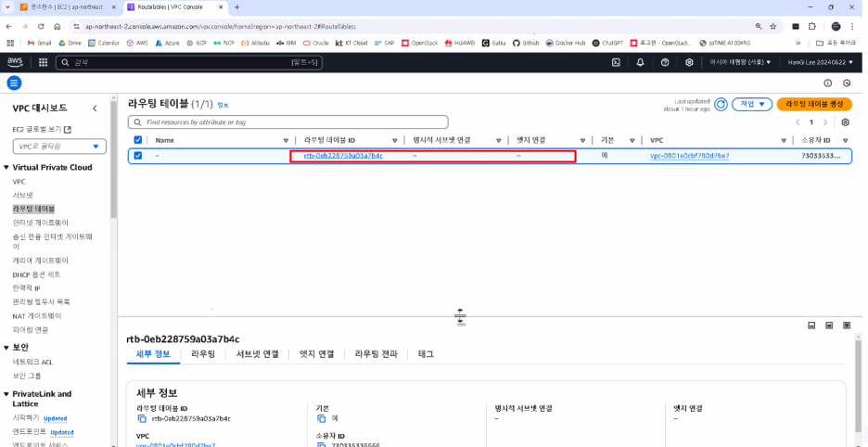Open the help question mark icon

coord(666,62)
